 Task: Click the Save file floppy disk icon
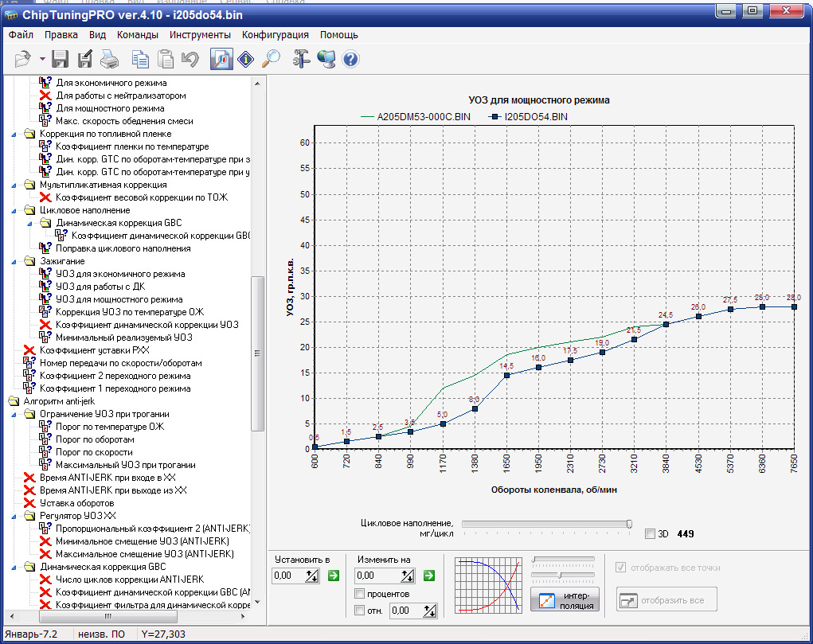click(61, 59)
